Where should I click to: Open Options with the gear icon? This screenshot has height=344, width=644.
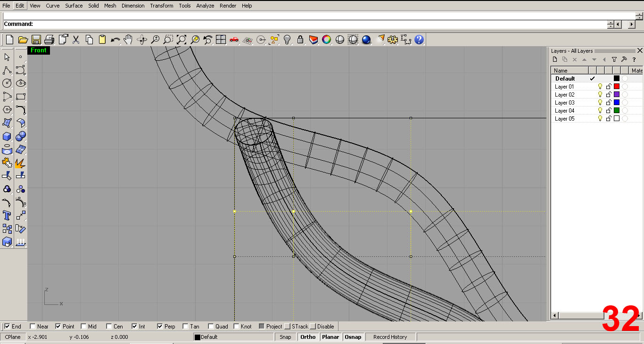(393, 40)
